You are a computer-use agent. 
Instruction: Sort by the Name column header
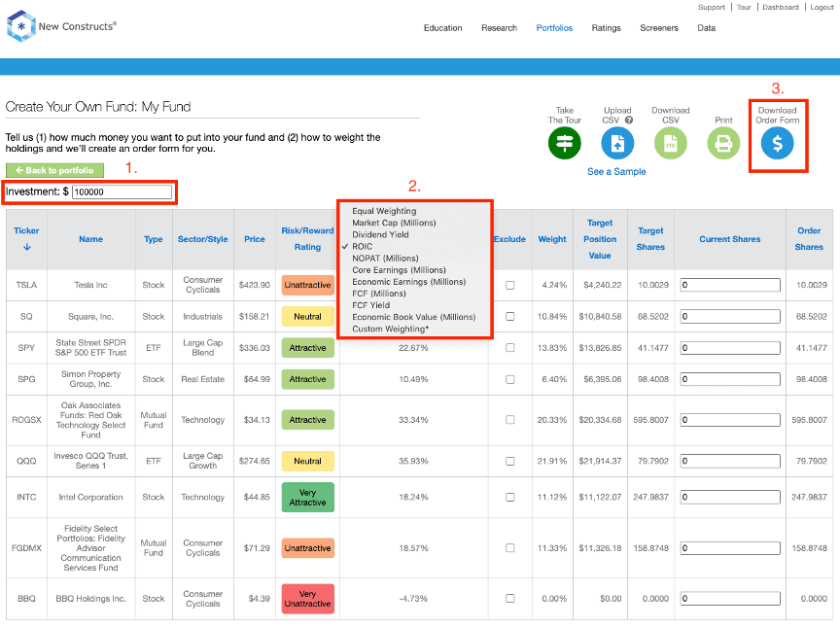pyautogui.click(x=90, y=239)
